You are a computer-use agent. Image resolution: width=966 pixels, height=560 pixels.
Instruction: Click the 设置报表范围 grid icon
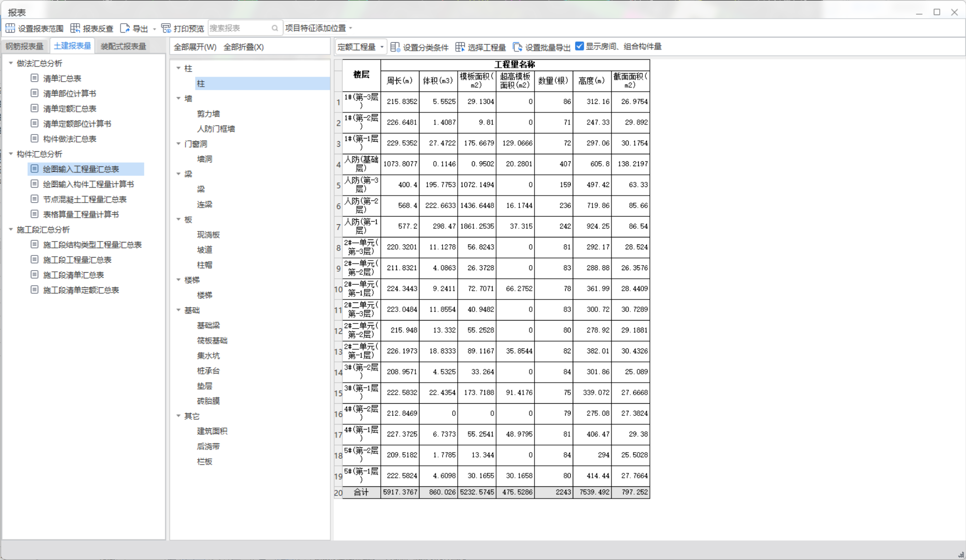click(x=10, y=28)
